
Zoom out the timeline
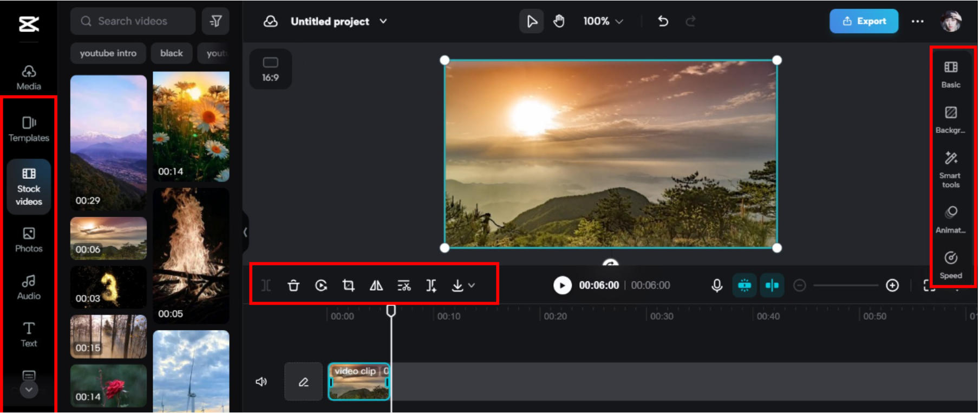pyautogui.click(x=800, y=285)
